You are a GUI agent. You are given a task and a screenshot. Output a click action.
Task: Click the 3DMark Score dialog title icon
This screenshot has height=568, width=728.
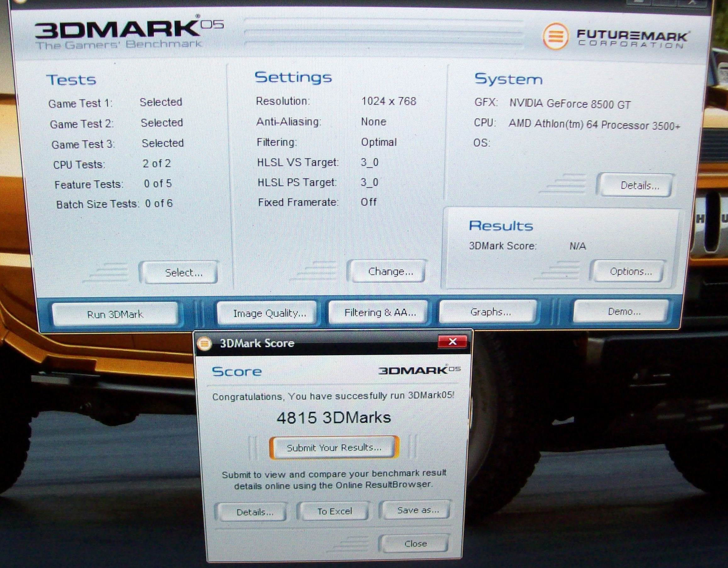pyautogui.click(x=204, y=343)
